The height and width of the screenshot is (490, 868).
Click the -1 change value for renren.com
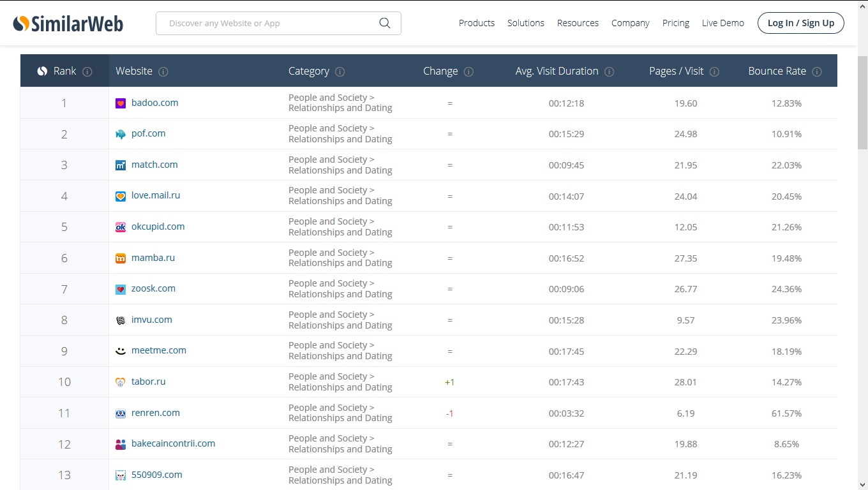click(450, 413)
